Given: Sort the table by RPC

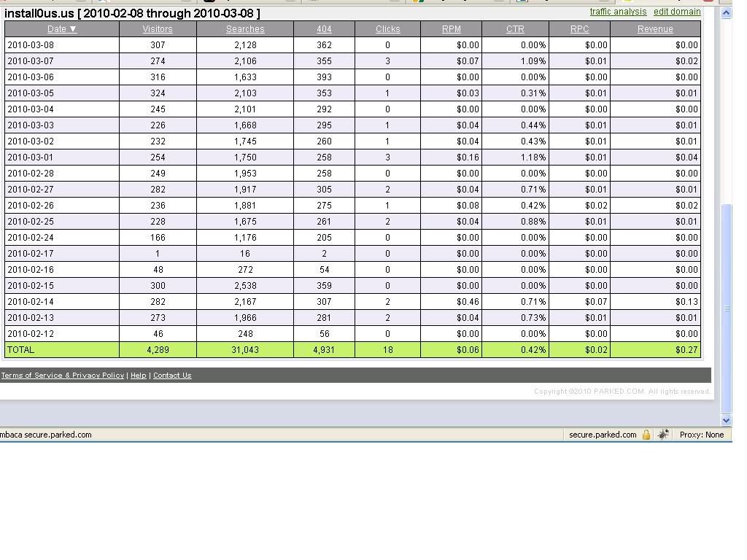Looking at the screenshot, I should (x=579, y=29).
